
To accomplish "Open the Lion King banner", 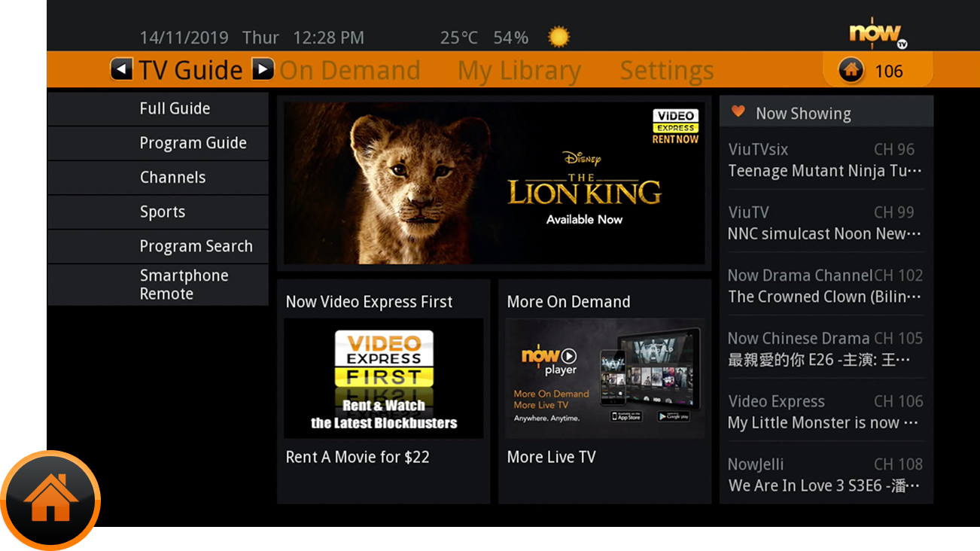I will click(495, 183).
